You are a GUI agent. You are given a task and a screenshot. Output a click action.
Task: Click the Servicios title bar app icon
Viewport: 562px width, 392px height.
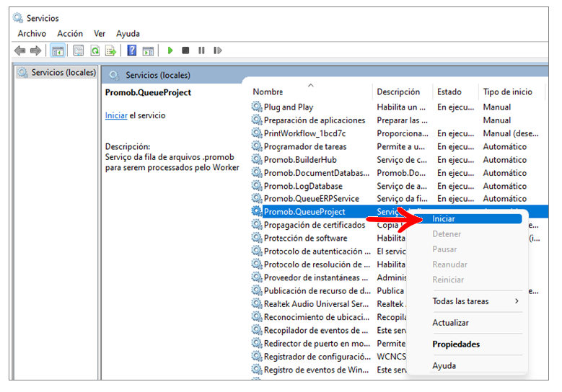point(17,17)
